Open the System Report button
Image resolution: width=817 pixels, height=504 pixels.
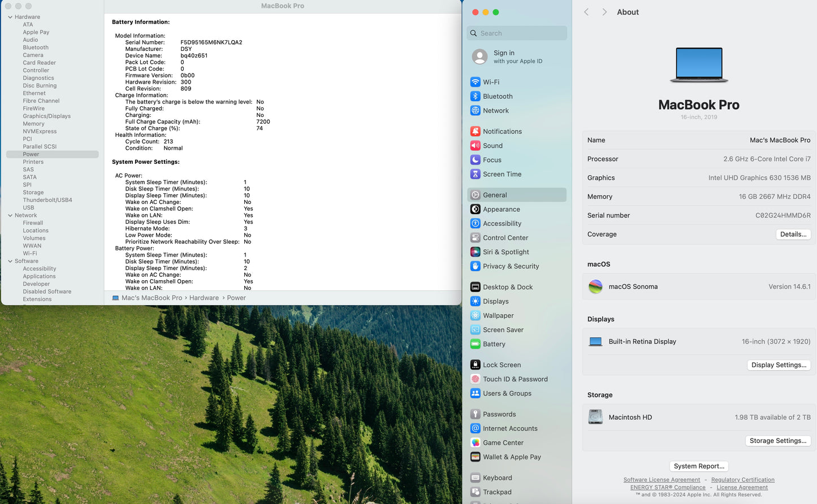click(699, 466)
